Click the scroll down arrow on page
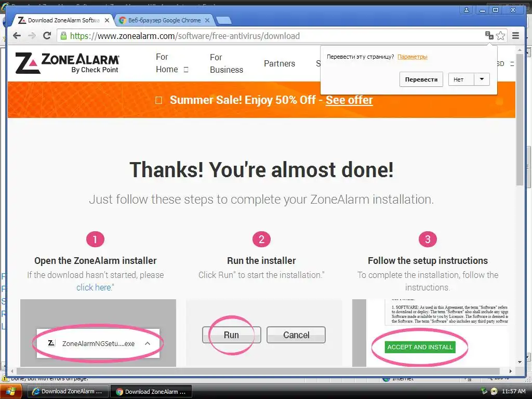 (x=520, y=362)
